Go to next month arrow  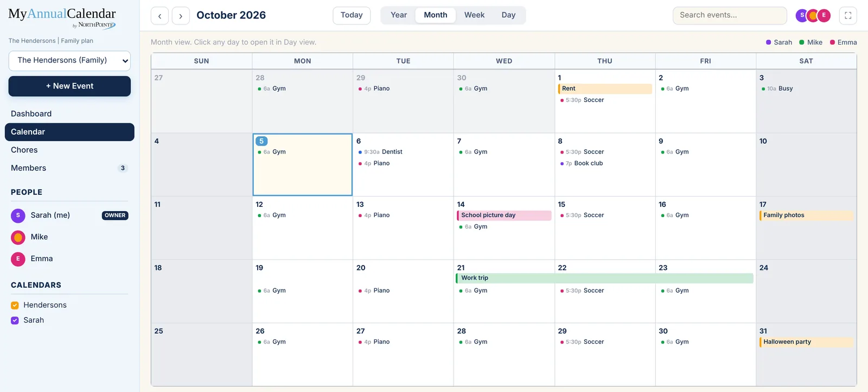click(181, 16)
